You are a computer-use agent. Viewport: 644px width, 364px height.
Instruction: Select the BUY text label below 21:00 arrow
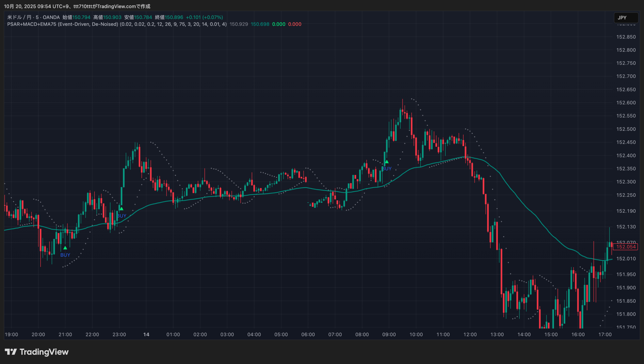pos(65,255)
